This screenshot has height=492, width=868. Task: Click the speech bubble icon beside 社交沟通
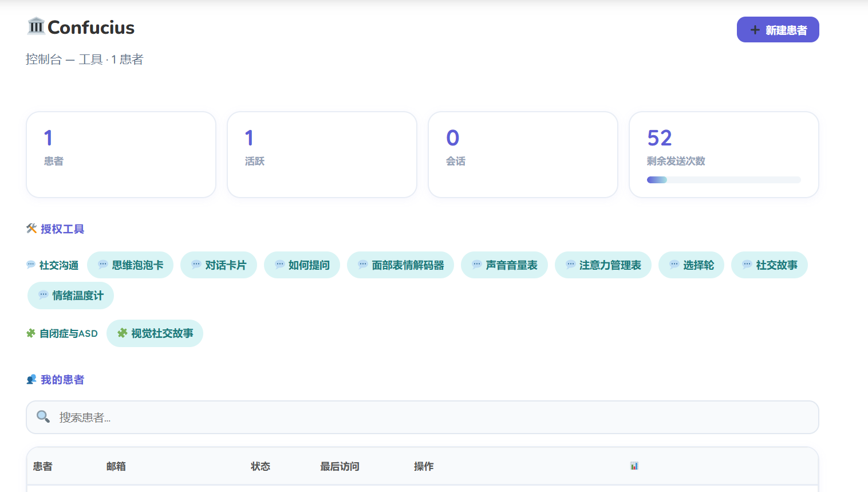pyautogui.click(x=31, y=265)
